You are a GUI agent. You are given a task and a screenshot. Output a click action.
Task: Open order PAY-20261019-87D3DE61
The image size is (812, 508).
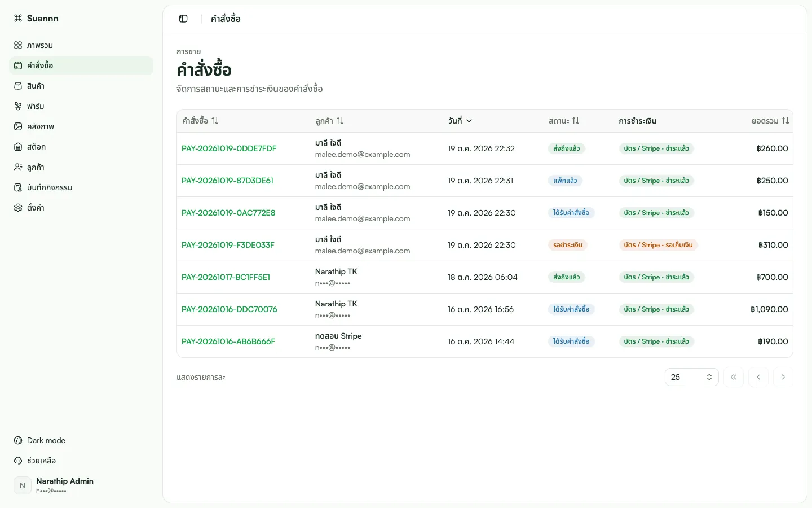click(227, 181)
